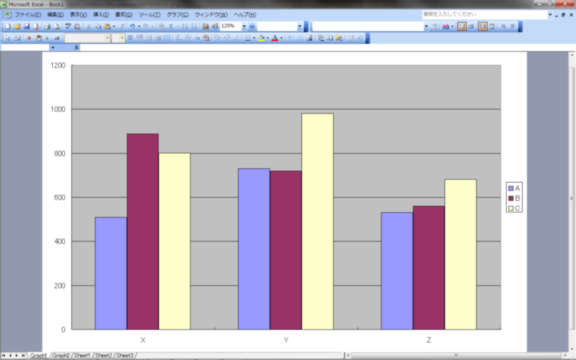Toggle the Data Table button on
Screen dimensions: 576x360
[472, 26]
